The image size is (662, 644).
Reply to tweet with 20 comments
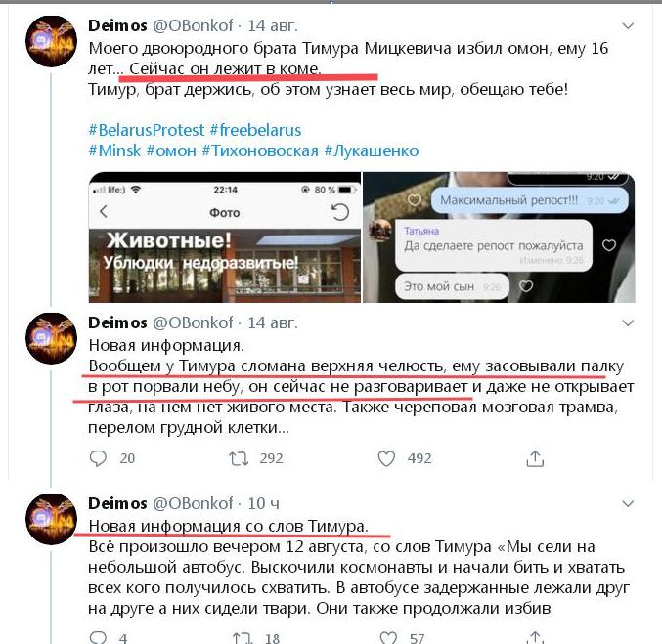[x=98, y=458]
